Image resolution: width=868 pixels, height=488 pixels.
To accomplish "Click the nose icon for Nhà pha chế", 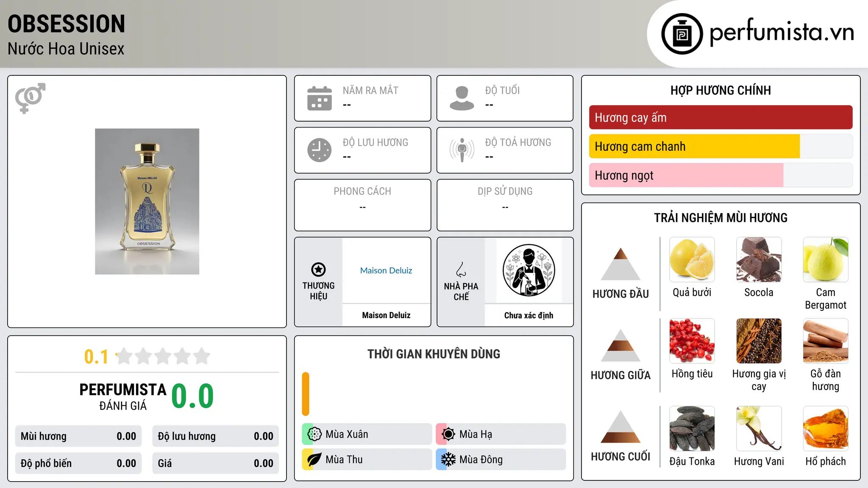I will tap(461, 269).
